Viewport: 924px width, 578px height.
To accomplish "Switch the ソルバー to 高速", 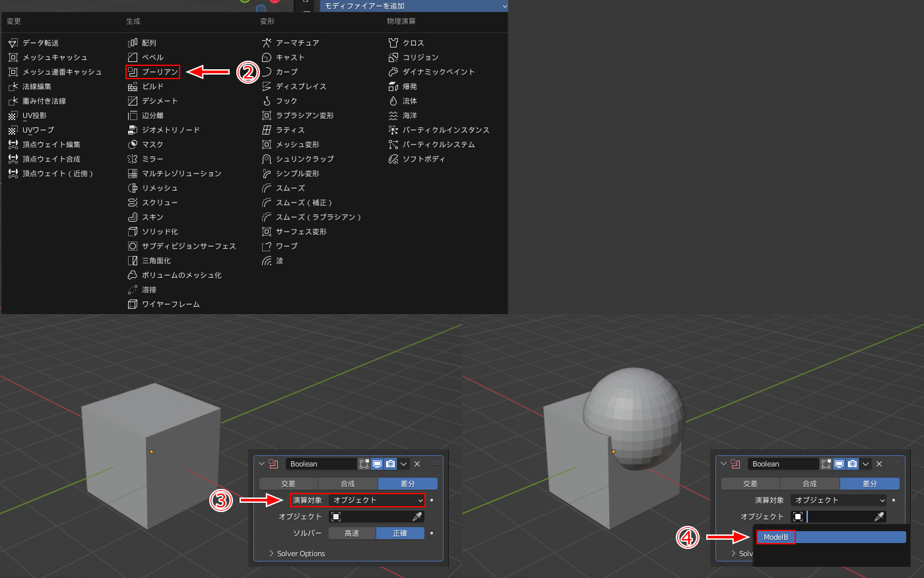I will (352, 533).
